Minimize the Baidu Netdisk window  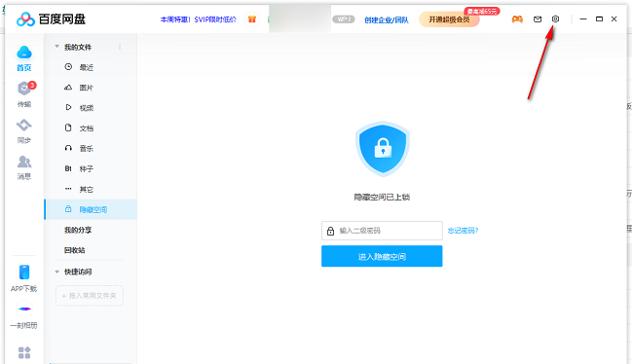coord(583,18)
